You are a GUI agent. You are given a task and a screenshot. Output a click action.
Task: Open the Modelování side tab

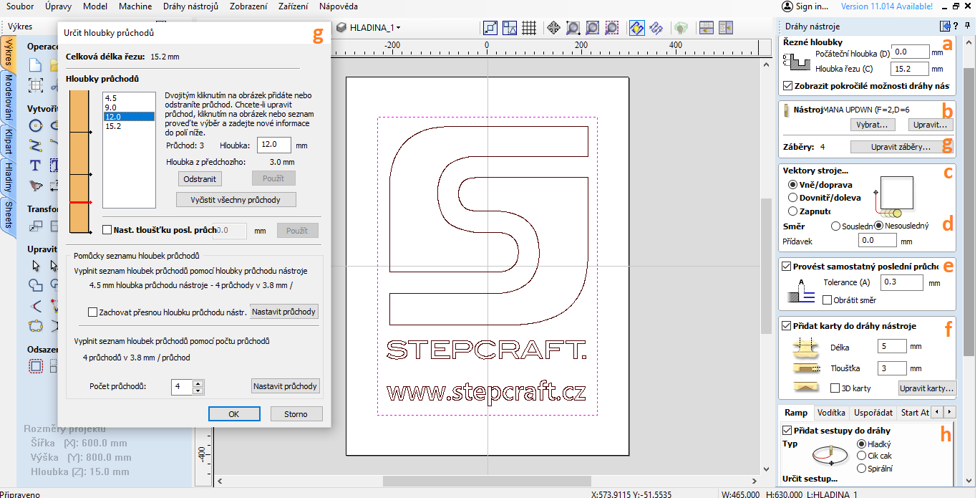[8, 99]
